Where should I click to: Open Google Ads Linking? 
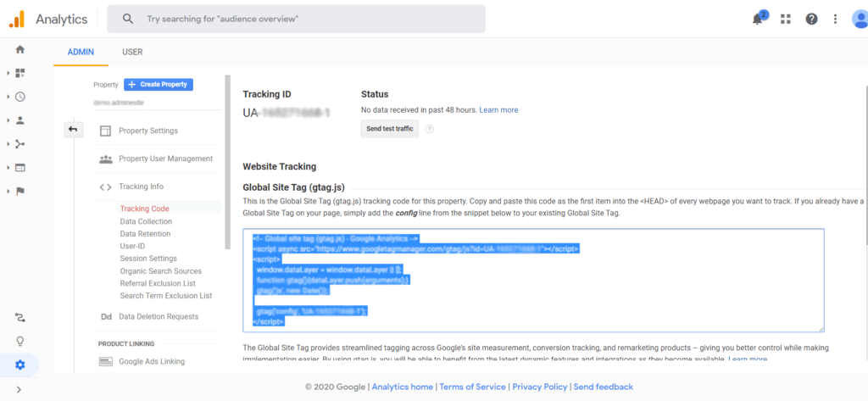click(152, 362)
